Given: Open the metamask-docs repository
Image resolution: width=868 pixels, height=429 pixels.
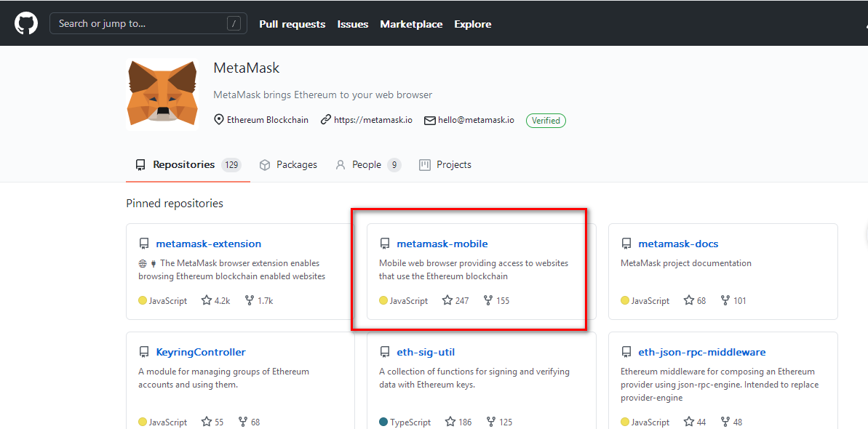Looking at the screenshot, I should 678,244.
